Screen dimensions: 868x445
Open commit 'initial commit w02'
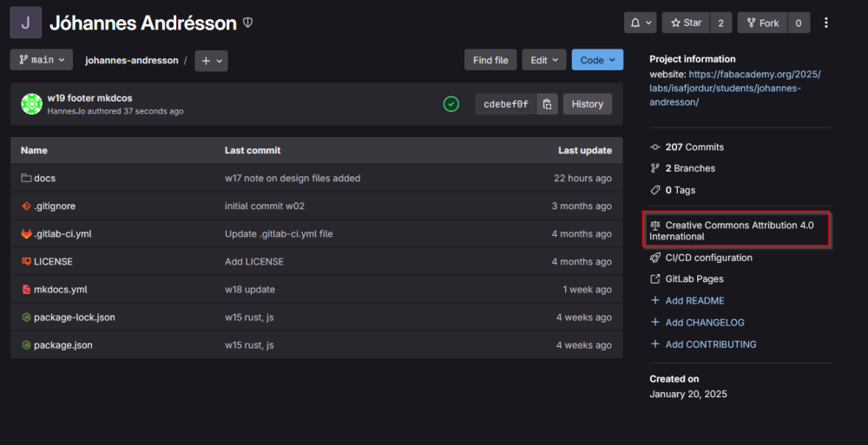pos(265,206)
